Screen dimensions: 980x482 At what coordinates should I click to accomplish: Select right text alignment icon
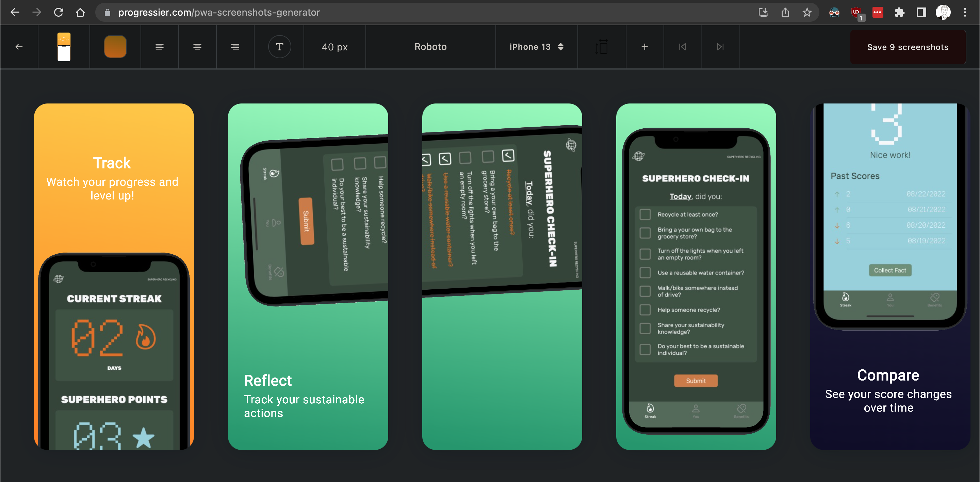point(235,47)
